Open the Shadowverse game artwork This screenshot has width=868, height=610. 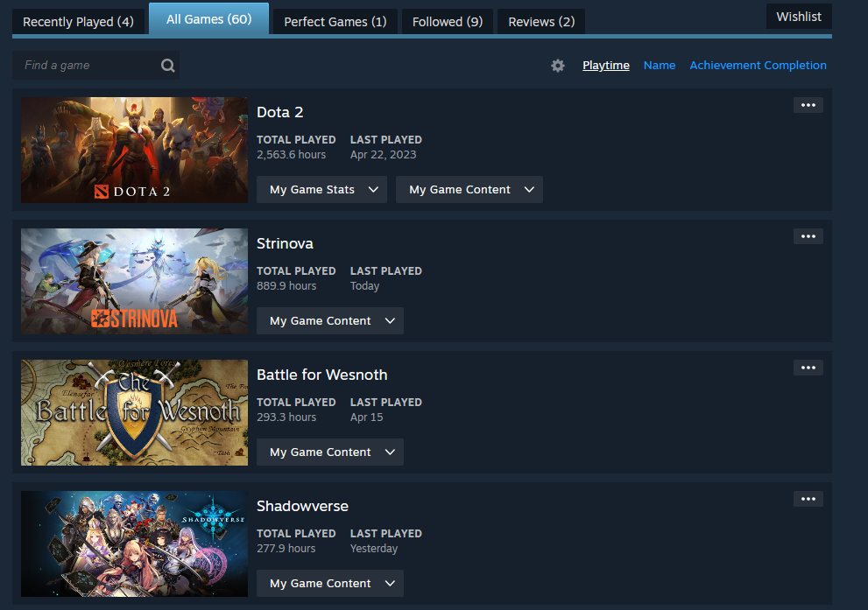[135, 543]
